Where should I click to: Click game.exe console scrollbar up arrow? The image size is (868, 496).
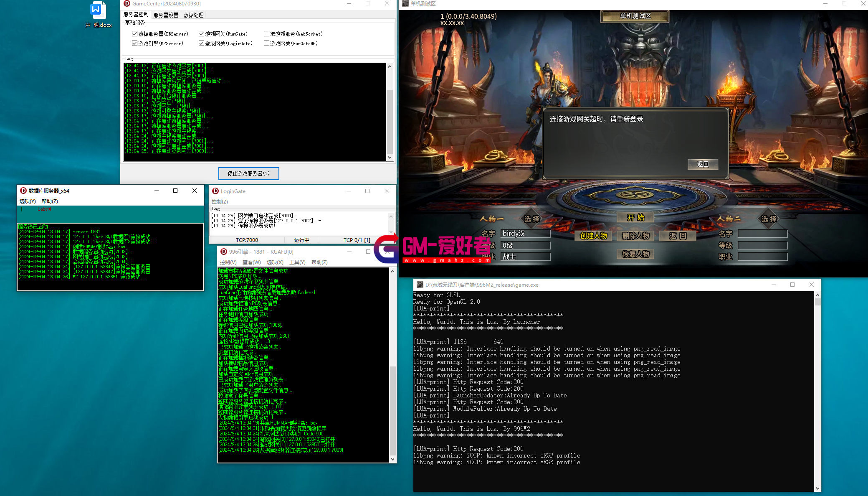coord(817,295)
